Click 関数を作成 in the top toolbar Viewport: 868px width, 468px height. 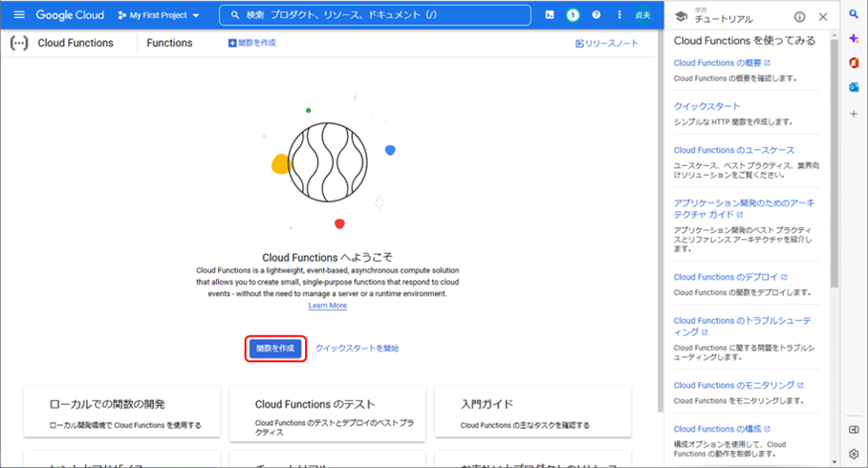click(x=252, y=43)
